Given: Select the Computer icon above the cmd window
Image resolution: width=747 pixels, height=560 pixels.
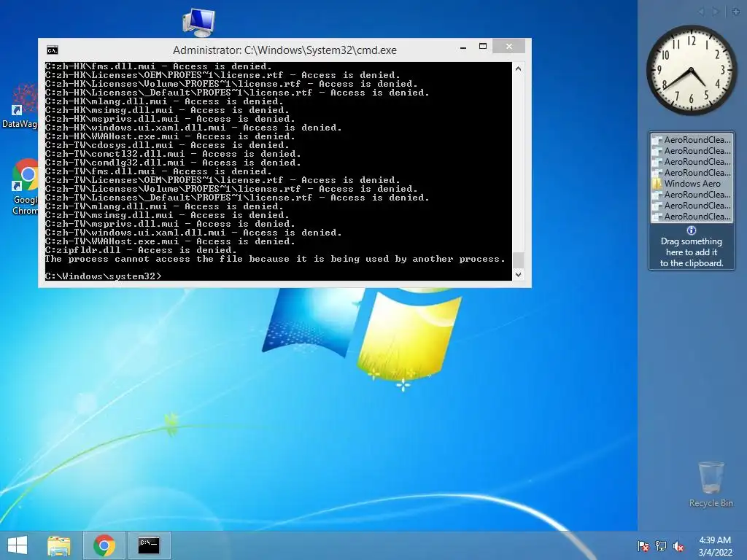Looking at the screenshot, I should click(x=198, y=22).
